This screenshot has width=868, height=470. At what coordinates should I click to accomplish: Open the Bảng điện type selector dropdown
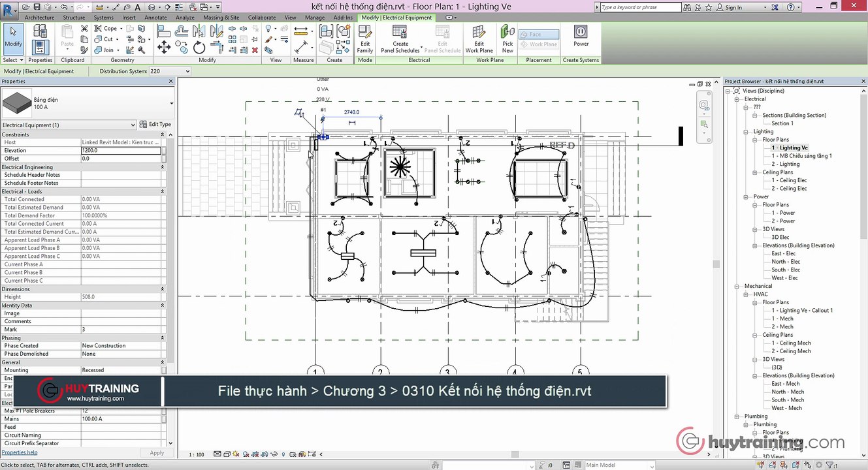[x=171, y=103]
